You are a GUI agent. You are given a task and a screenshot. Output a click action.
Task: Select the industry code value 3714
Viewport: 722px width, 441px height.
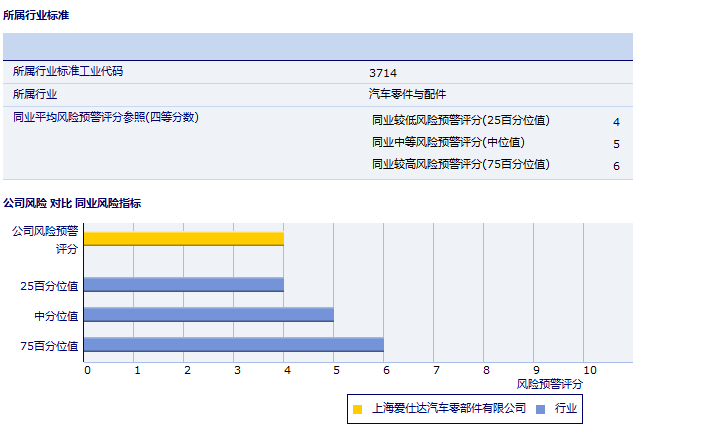[382, 73]
